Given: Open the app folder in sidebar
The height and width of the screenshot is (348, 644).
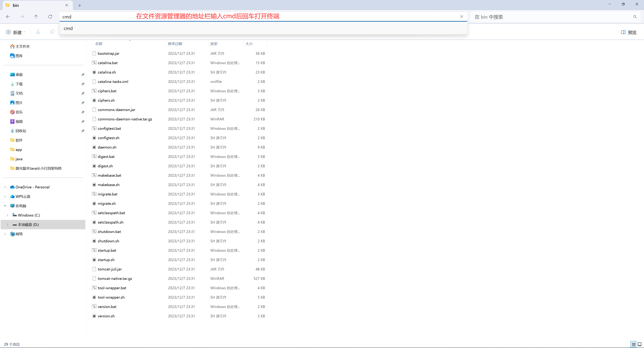Looking at the screenshot, I should pos(16,150).
